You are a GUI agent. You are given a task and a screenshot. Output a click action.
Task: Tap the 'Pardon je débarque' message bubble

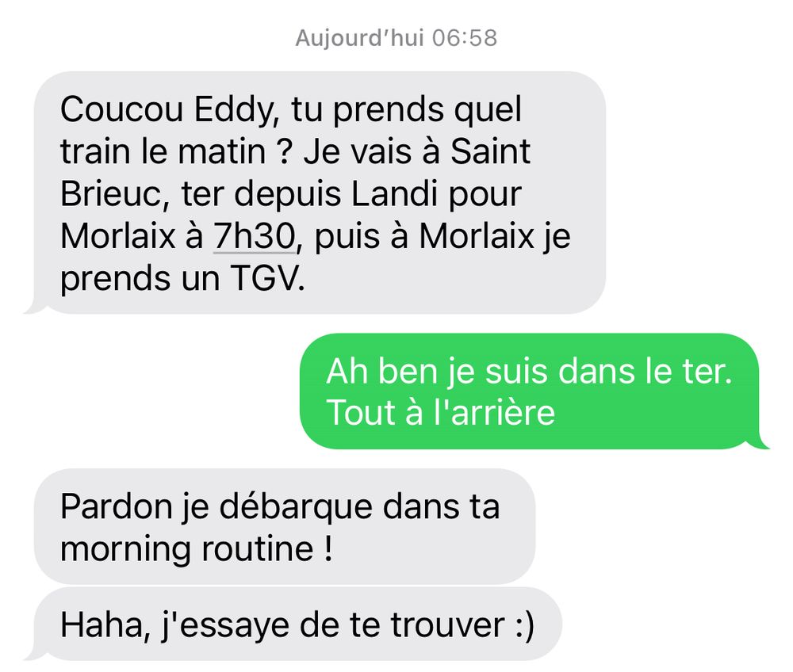click(x=284, y=526)
